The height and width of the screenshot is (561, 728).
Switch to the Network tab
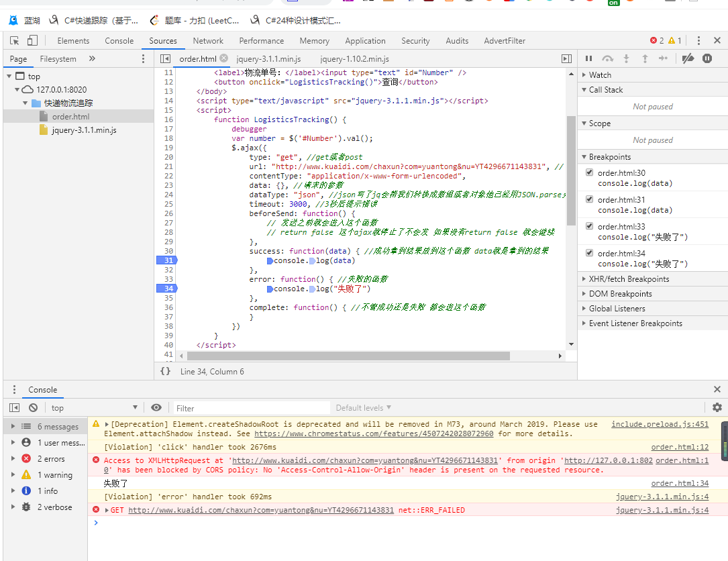[208, 41]
